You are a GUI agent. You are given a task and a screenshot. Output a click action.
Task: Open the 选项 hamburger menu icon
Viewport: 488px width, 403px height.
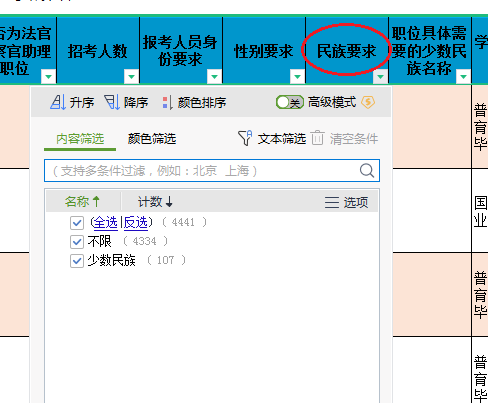332,202
